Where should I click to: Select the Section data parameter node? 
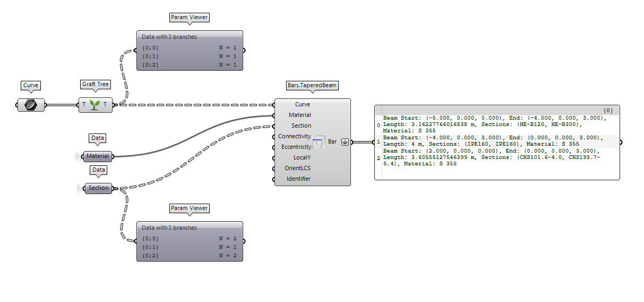click(x=99, y=188)
